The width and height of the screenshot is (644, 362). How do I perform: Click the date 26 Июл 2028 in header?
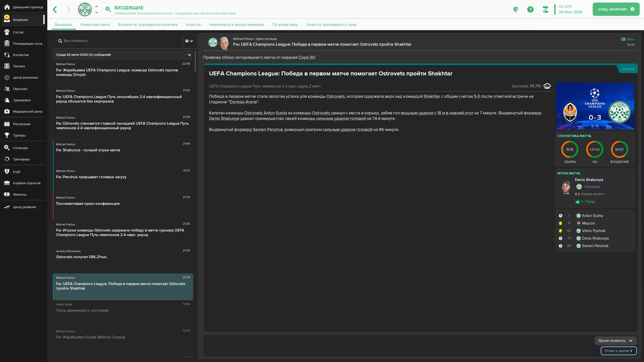coord(570,12)
